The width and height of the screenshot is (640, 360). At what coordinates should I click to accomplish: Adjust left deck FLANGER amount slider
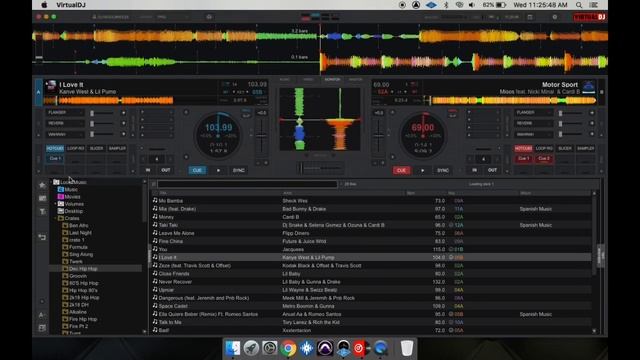tap(102, 113)
